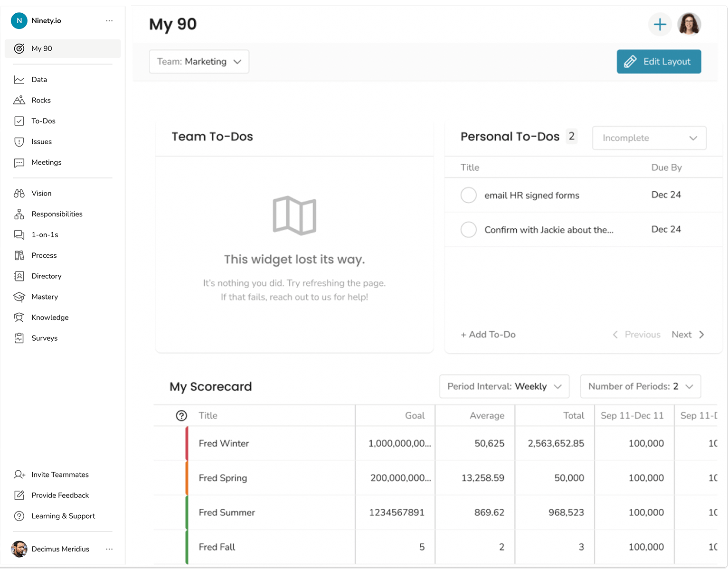This screenshot has height=569, width=728.
Task: Click the Decimus Meridius avatar photo
Action: click(x=19, y=549)
